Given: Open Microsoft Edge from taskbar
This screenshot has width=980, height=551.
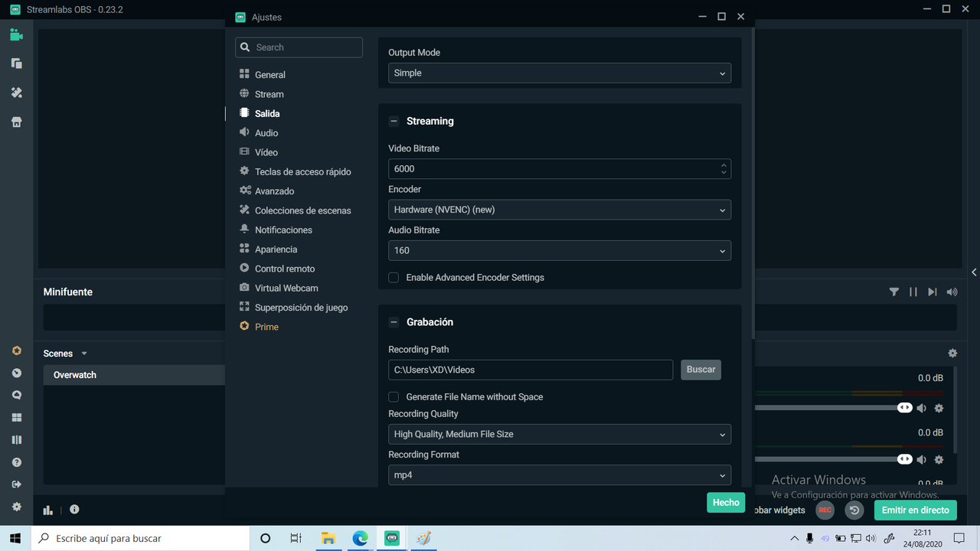Looking at the screenshot, I should point(360,538).
